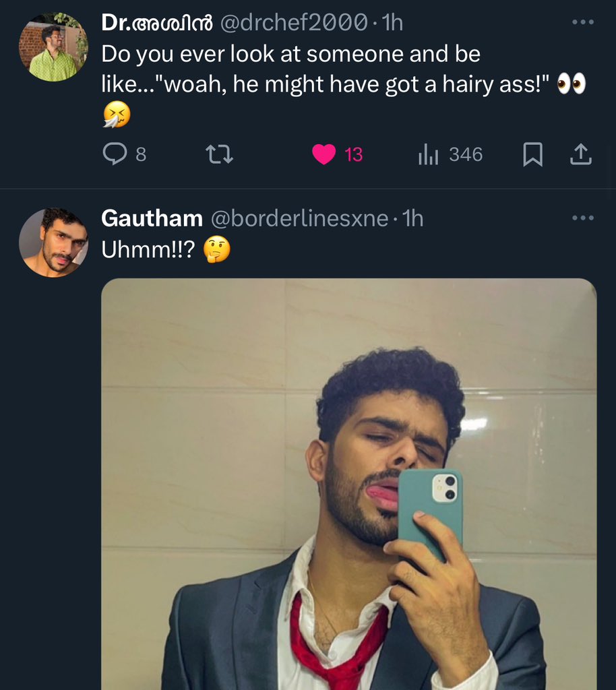This screenshot has width=616, height=690.
Task: Open more options on drchef2000's tweet
Action: pyautogui.click(x=583, y=22)
